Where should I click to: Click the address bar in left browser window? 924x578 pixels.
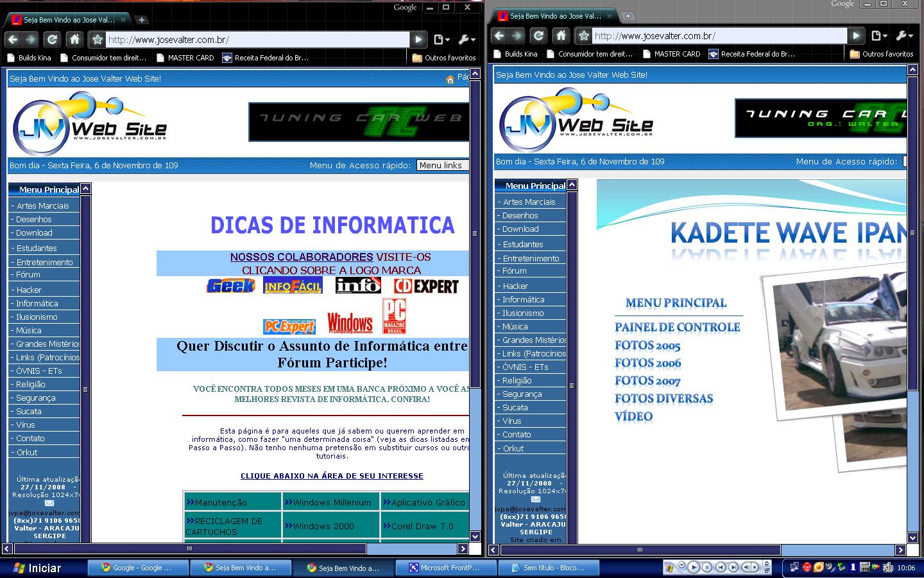coord(257,40)
